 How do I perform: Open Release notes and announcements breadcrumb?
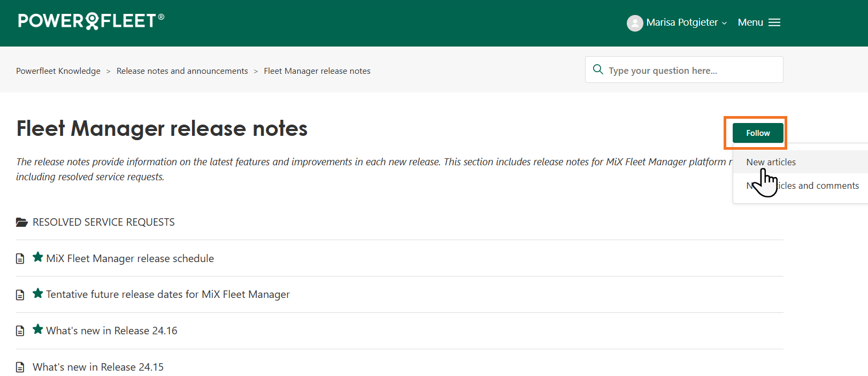click(x=182, y=71)
